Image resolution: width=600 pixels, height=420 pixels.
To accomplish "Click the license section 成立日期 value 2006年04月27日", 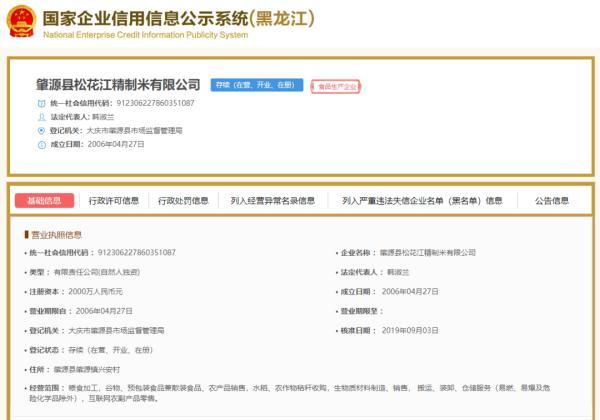I will (x=410, y=291).
